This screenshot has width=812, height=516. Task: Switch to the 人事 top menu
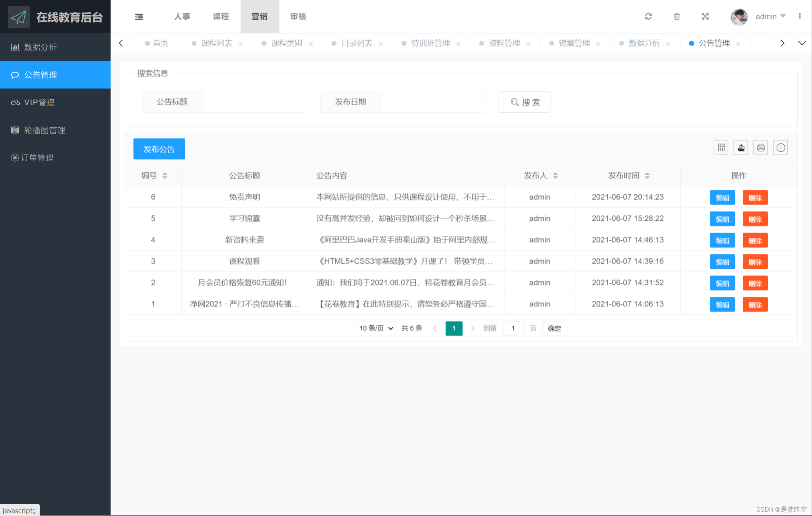pos(182,17)
